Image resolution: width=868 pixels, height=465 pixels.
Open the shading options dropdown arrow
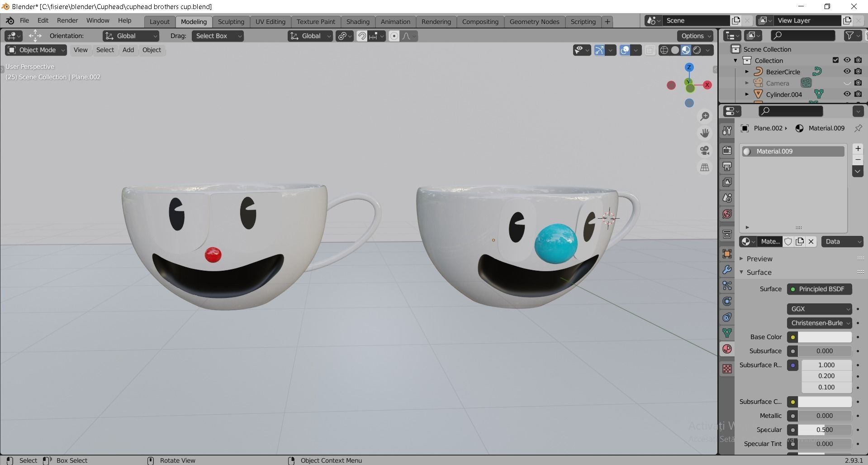708,50
